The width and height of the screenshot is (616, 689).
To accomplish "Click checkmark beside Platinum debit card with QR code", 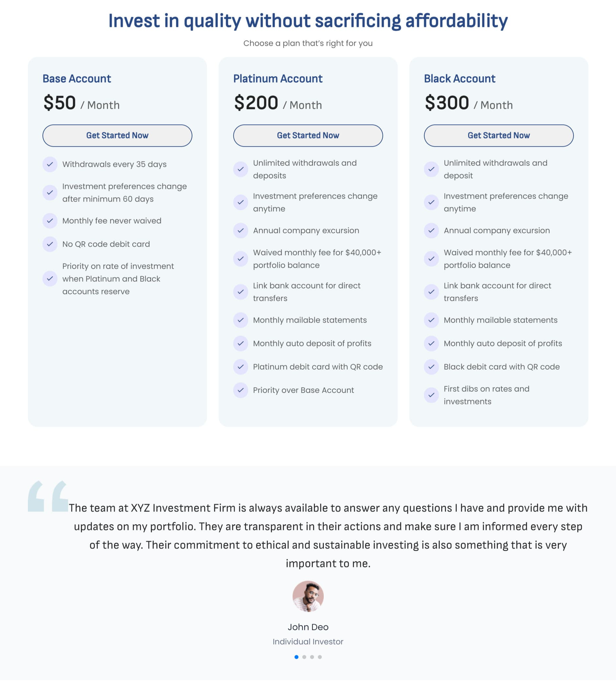I will click(x=241, y=367).
